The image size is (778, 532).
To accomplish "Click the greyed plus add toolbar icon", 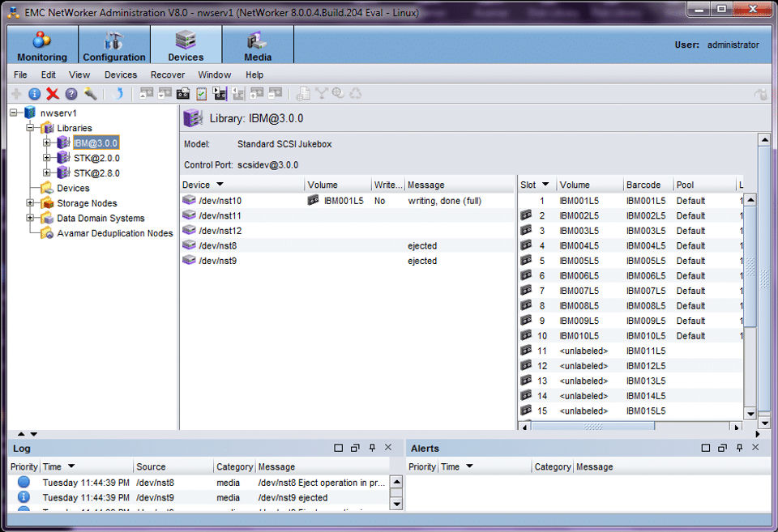I will (16, 93).
